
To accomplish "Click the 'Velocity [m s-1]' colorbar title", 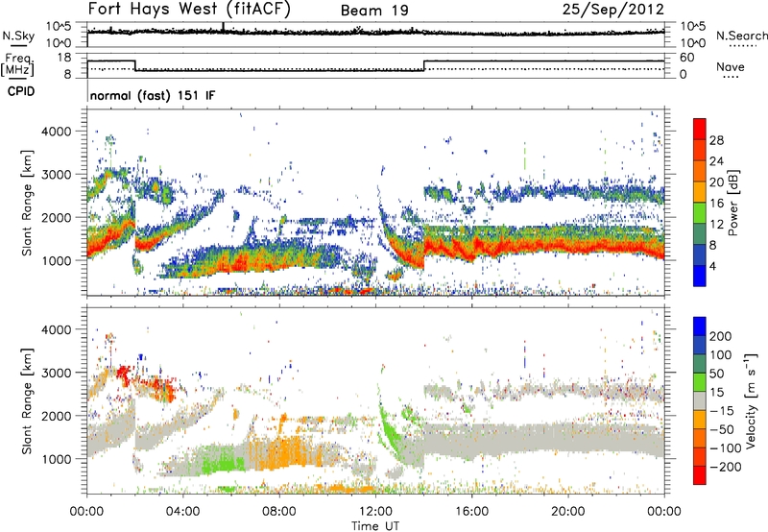I will (750, 400).
